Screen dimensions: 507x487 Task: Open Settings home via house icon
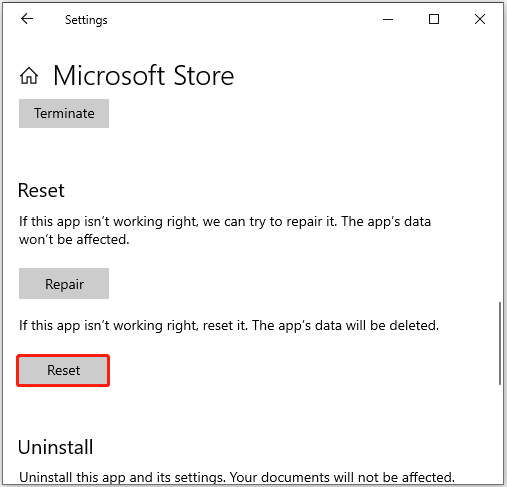(29, 76)
